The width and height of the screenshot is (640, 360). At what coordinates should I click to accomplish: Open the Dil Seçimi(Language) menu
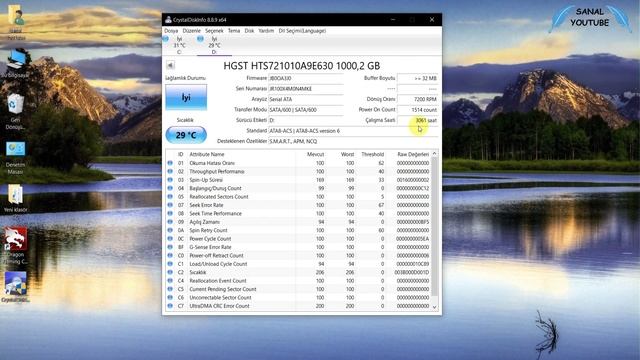pyautogui.click(x=302, y=31)
